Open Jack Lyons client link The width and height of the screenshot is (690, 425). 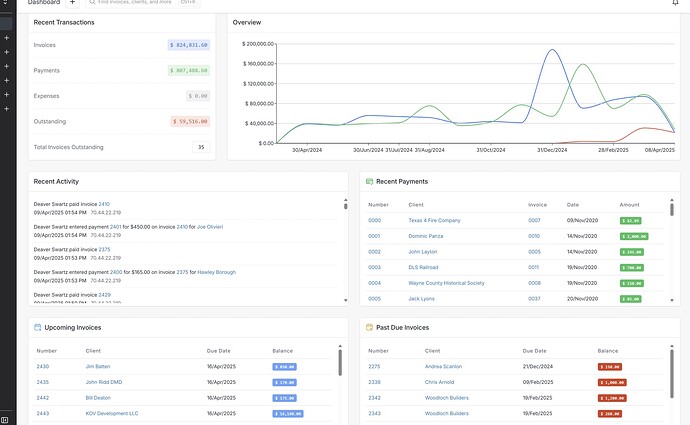pos(421,299)
